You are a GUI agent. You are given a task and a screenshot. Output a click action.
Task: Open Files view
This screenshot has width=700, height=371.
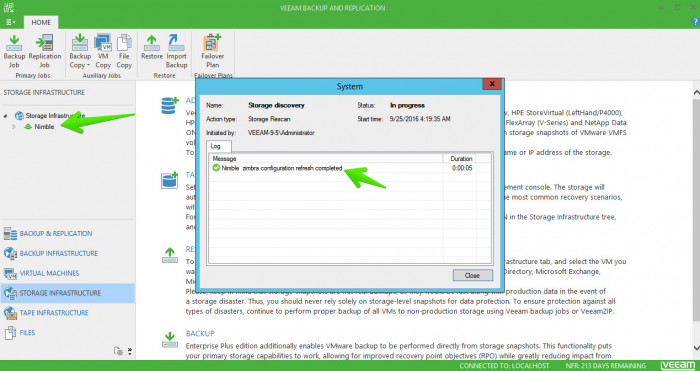(27, 333)
